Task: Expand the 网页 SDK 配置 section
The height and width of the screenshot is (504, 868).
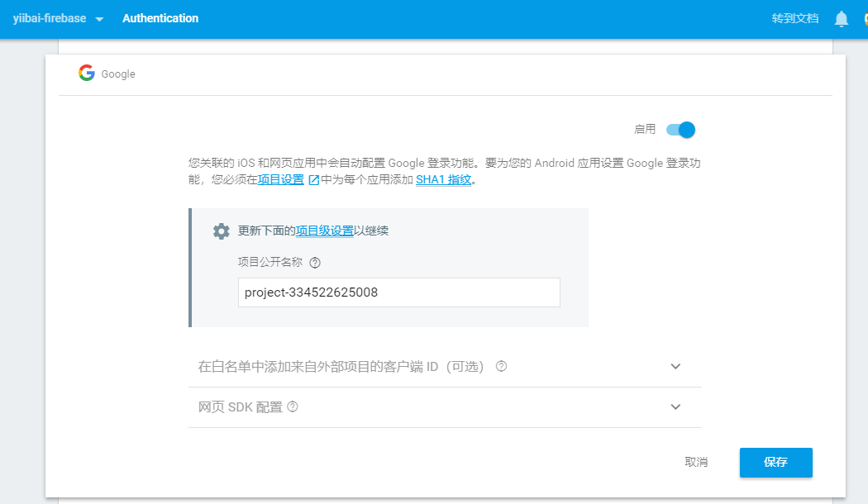Action: [675, 407]
